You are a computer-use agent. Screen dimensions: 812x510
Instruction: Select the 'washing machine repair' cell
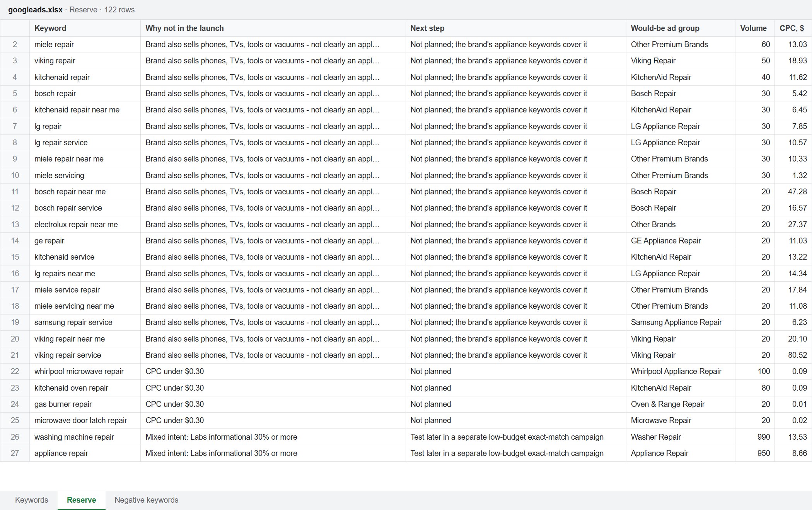coord(85,437)
